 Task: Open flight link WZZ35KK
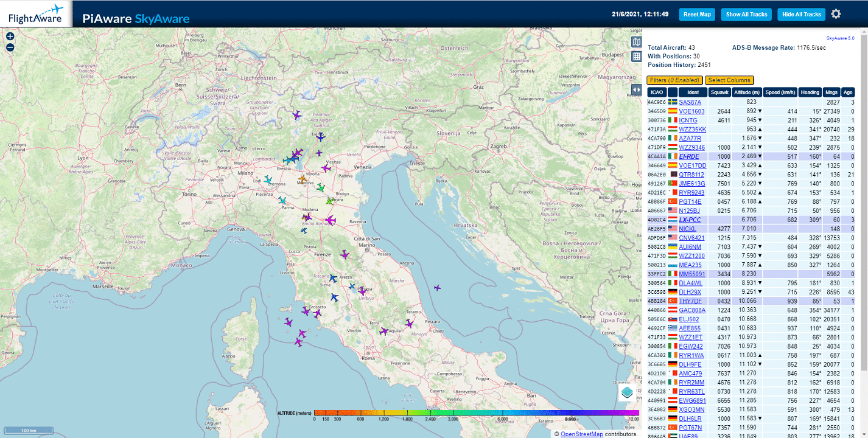point(693,130)
